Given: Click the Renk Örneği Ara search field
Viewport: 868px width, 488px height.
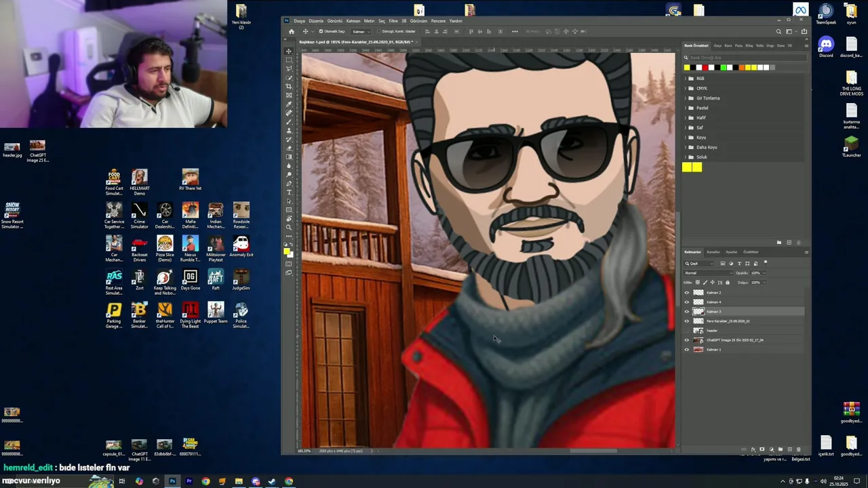Looking at the screenshot, I should pyautogui.click(x=748, y=58).
